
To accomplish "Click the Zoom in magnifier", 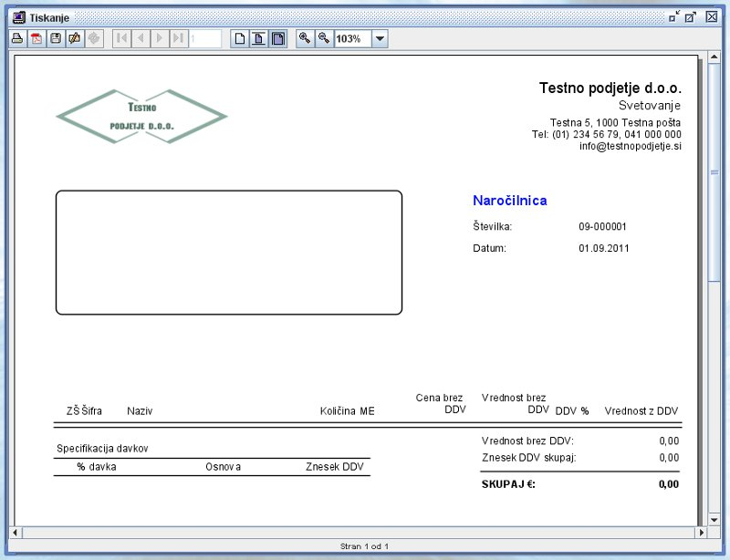I will click(x=305, y=38).
